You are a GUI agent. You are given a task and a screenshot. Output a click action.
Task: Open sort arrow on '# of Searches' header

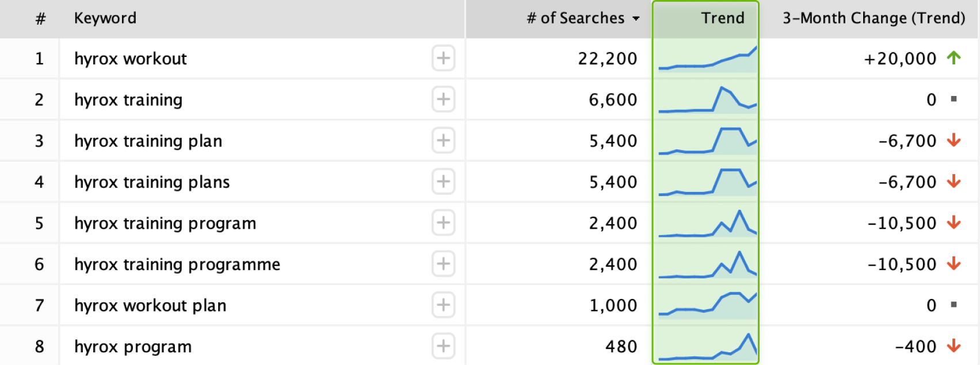point(636,18)
